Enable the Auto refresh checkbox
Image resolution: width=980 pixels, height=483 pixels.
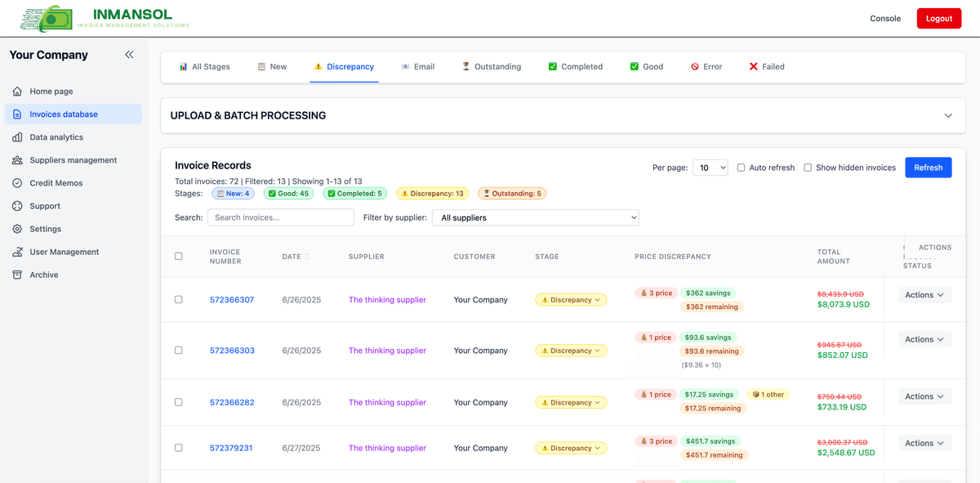(742, 167)
